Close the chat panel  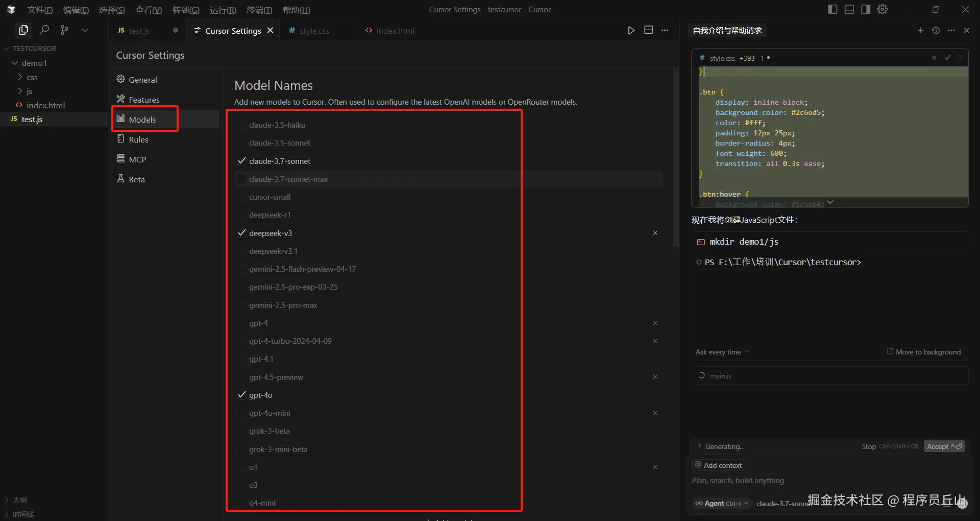966,30
